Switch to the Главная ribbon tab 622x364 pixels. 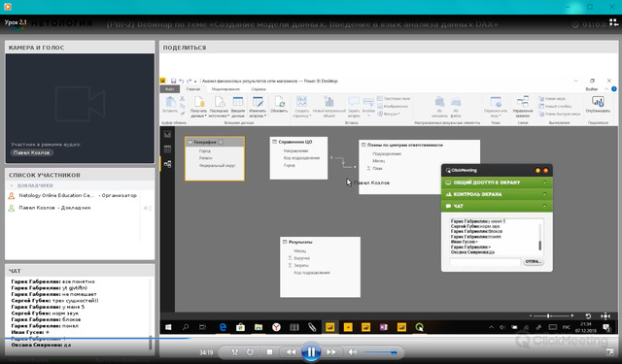193,89
